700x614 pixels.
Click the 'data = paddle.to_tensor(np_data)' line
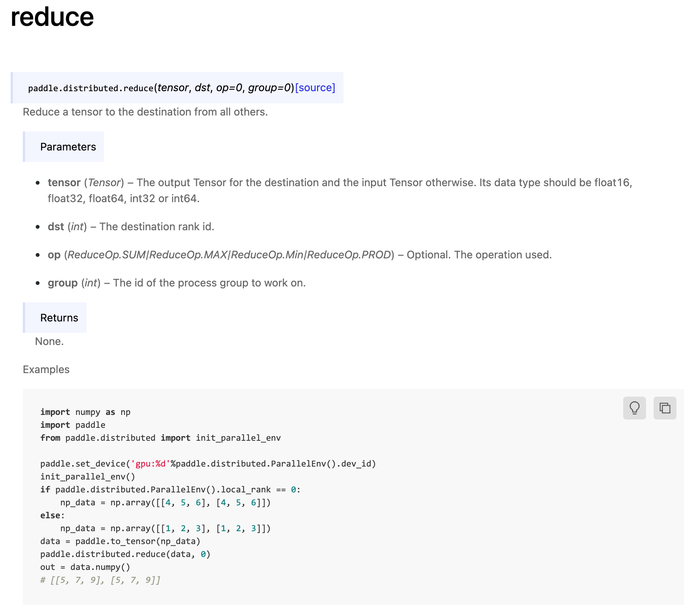pos(120,541)
